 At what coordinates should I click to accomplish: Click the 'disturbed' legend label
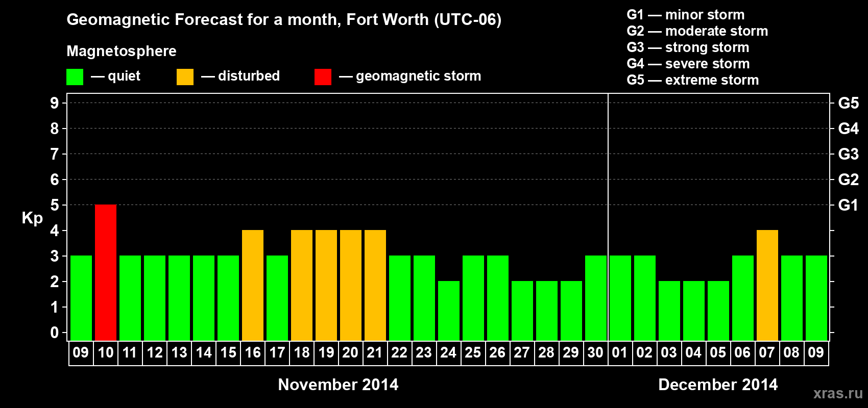[249, 76]
